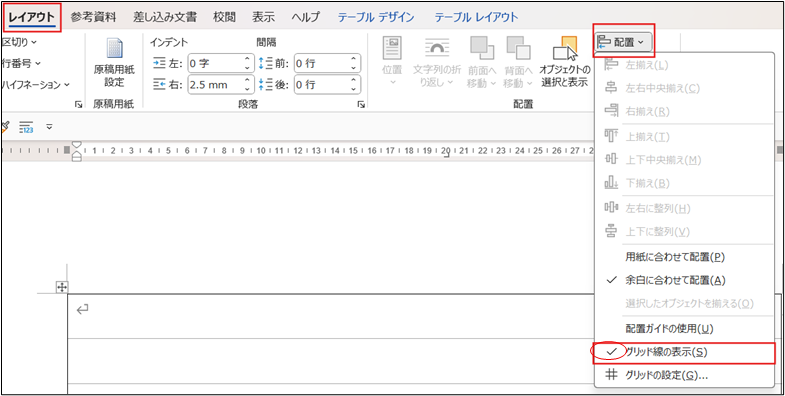Increase spacing before with up arrow
The width and height of the screenshot is (785, 396).
point(354,59)
